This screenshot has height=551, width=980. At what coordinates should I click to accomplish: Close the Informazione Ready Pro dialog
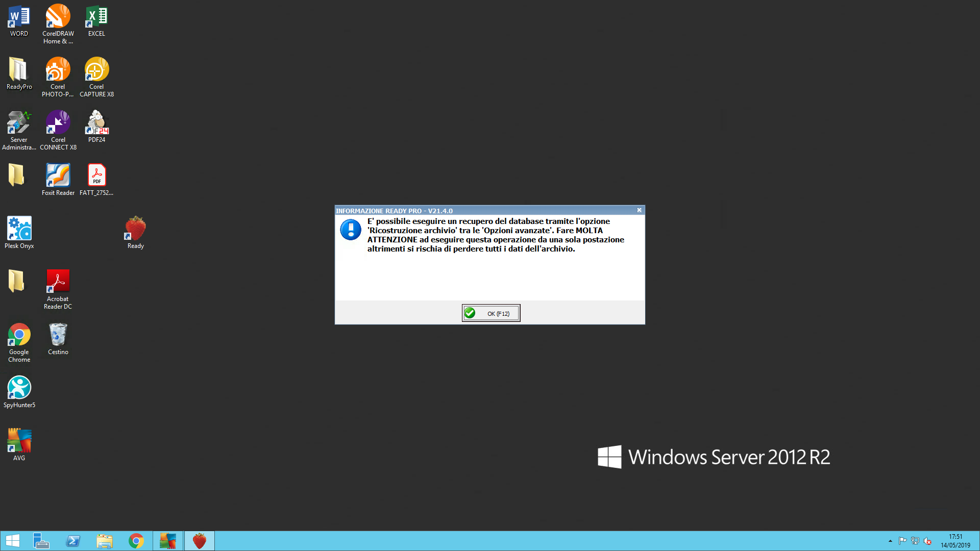[x=639, y=210]
